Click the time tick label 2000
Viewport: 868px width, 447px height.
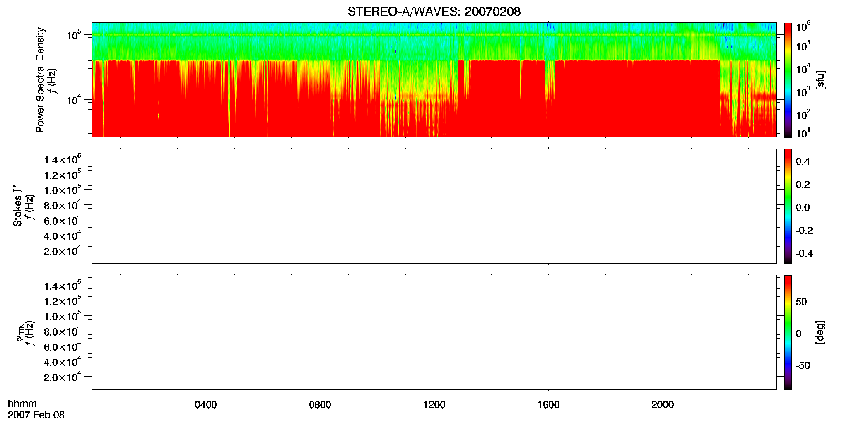point(663,405)
